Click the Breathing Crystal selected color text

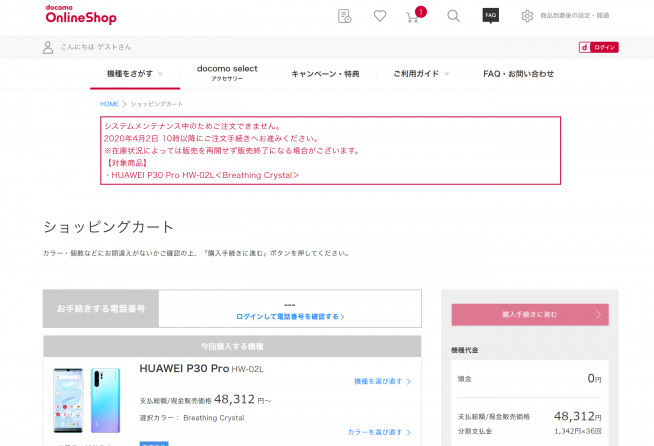click(214, 418)
